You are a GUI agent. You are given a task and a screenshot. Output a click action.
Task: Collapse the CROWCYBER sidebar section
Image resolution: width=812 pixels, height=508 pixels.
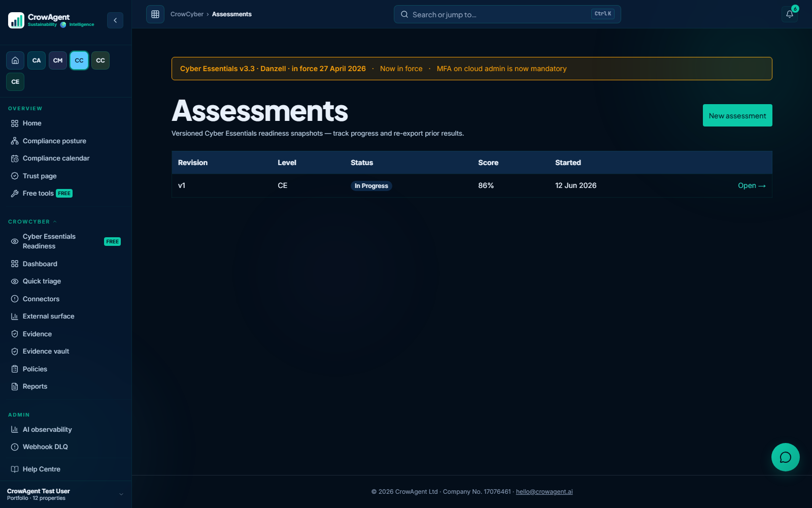[32, 222]
